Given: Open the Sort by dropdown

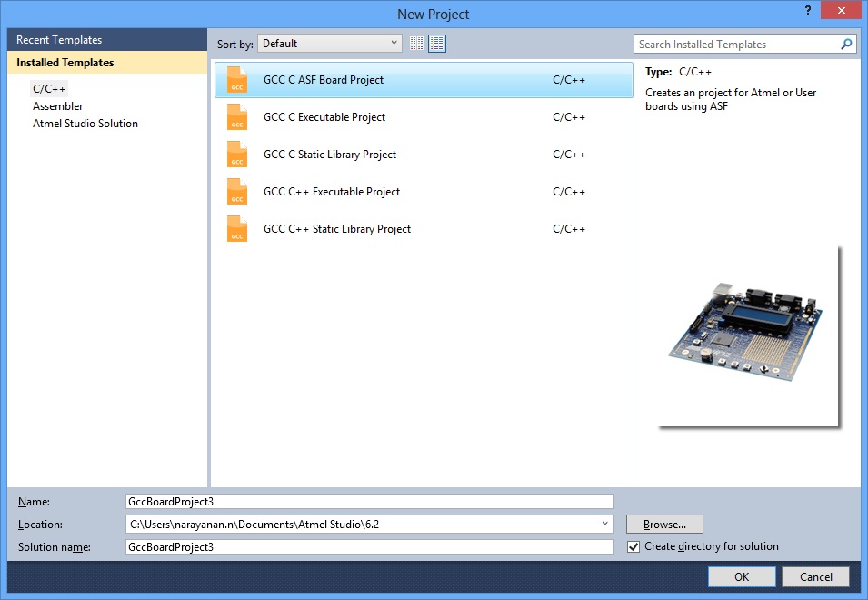Looking at the screenshot, I should pos(330,43).
